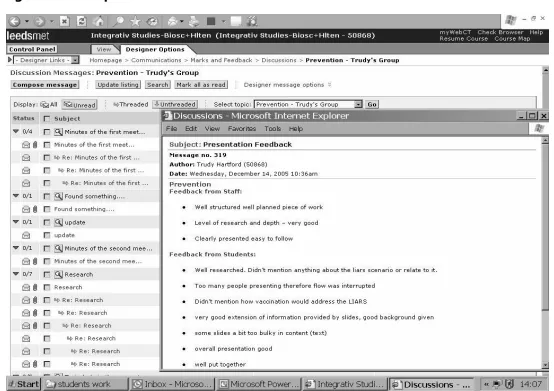The height and width of the screenshot is (391, 554).
Task: Tick checkbox beside first 'Re: Research' reply
Action: (47, 300)
